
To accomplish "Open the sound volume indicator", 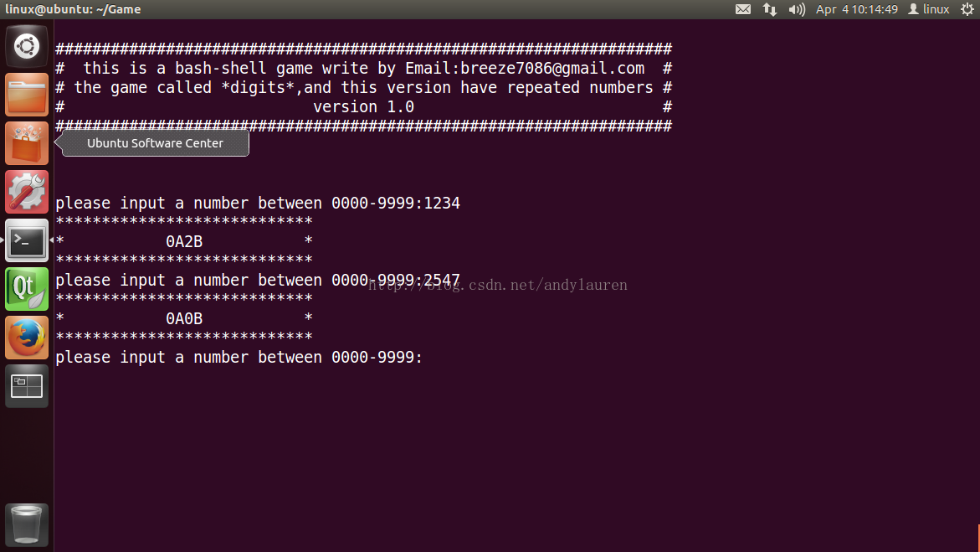I will [797, 9].
